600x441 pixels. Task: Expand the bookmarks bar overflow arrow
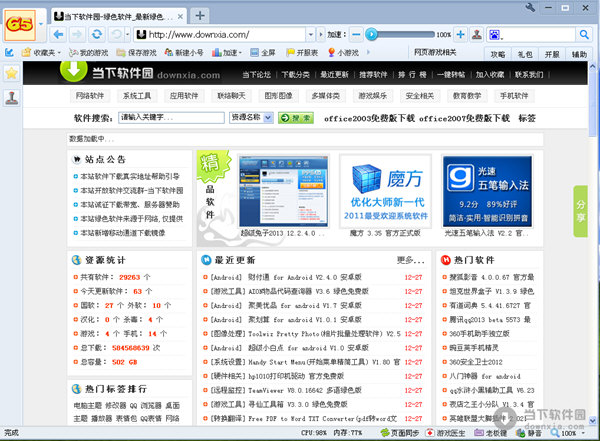coord(368,52)
